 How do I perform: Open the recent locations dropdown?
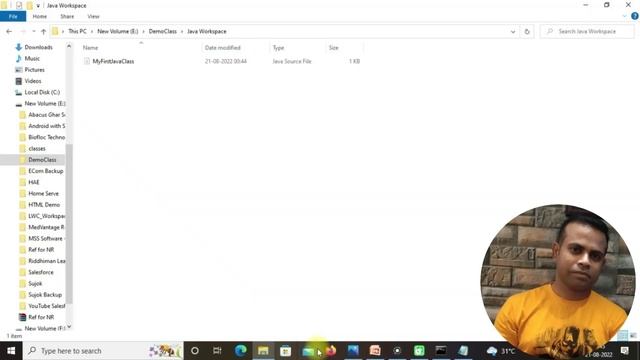(33, 31)
